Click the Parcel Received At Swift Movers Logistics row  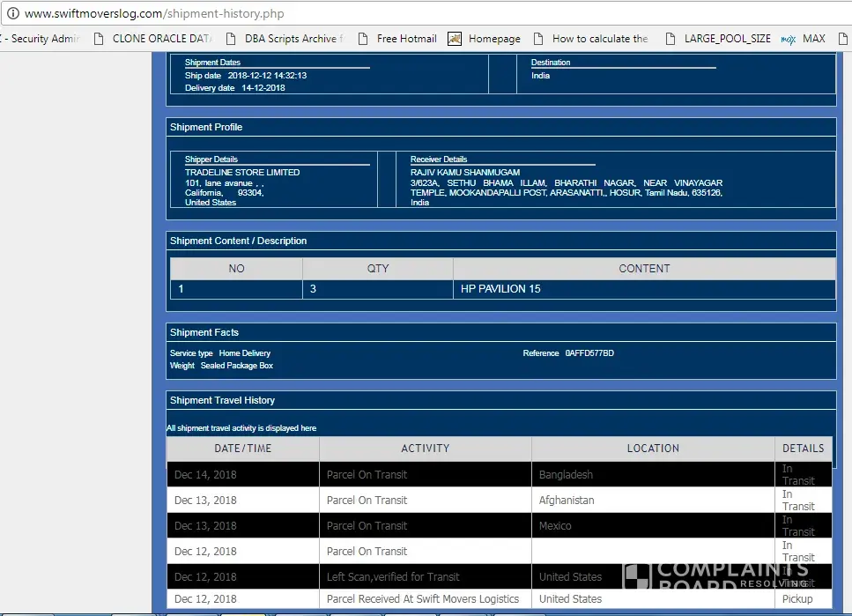point(423,599)
